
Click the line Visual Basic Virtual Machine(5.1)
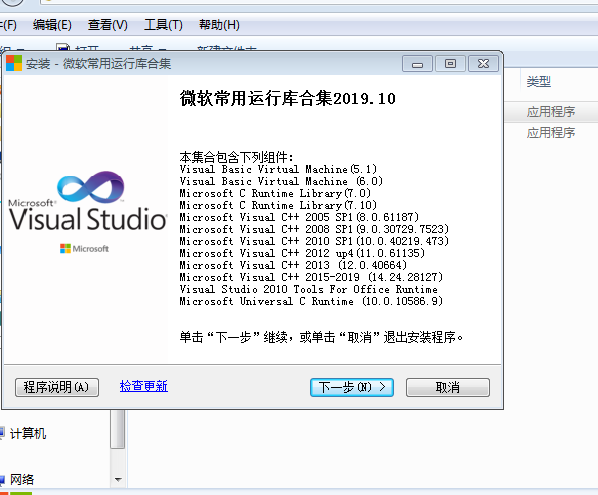[278, 169]
